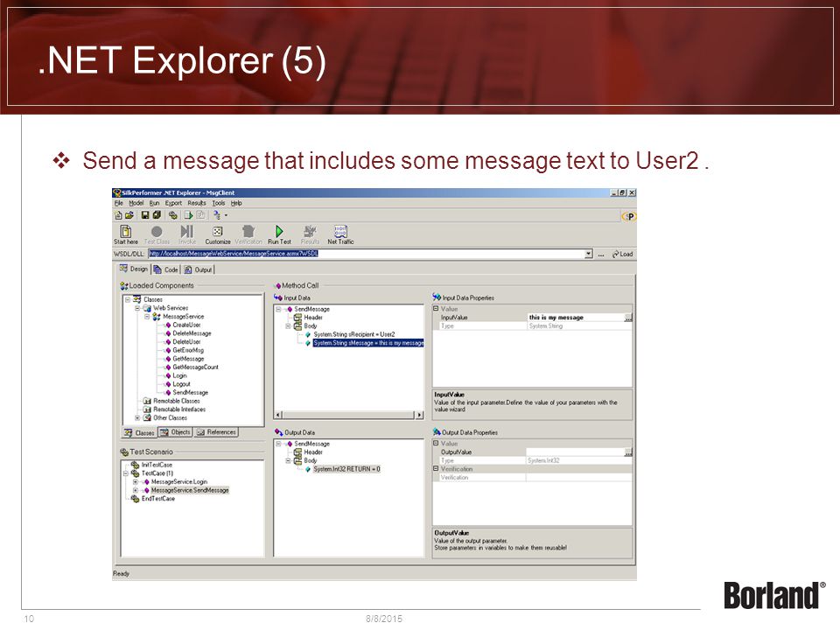Switch to the References tab
Screen dimensions: 840x630
tap(216, 432)
